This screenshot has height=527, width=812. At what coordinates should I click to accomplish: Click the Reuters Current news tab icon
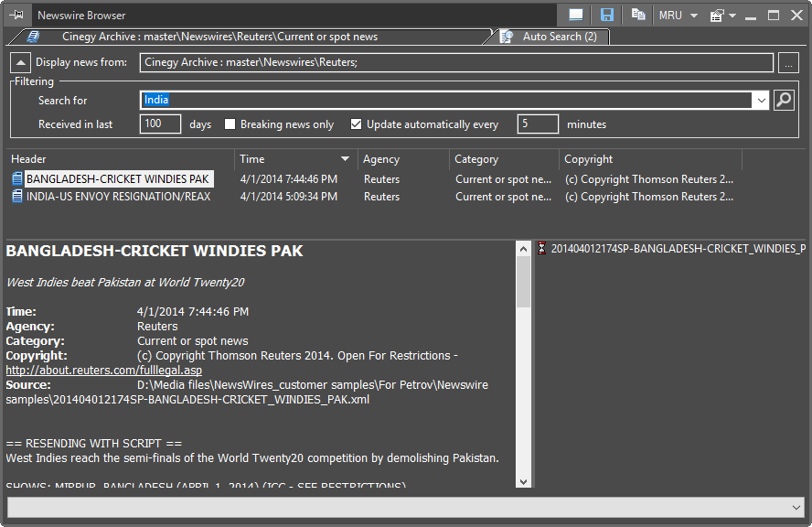(34, 37)
